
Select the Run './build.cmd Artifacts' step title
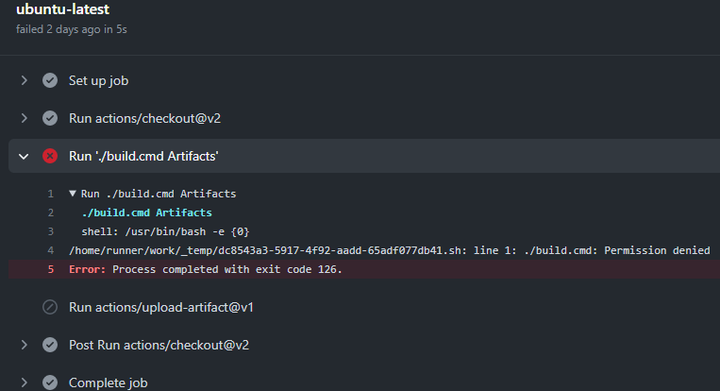[x=144, y=156]
